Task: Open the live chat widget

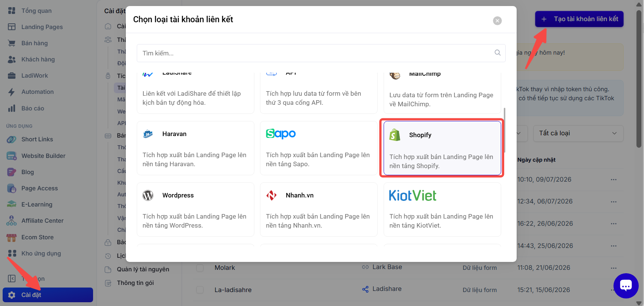Action: (626, 286)
